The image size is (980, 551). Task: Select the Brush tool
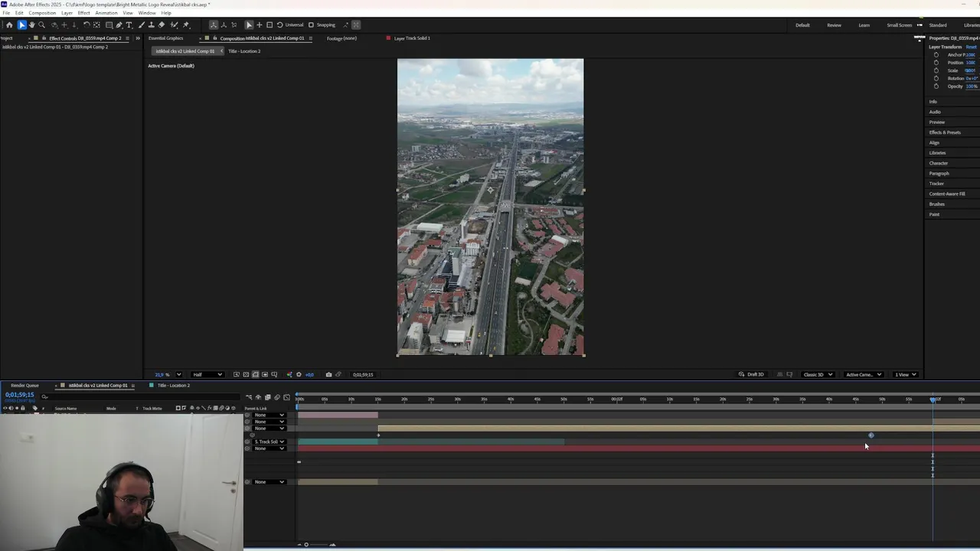pos(142,25)
